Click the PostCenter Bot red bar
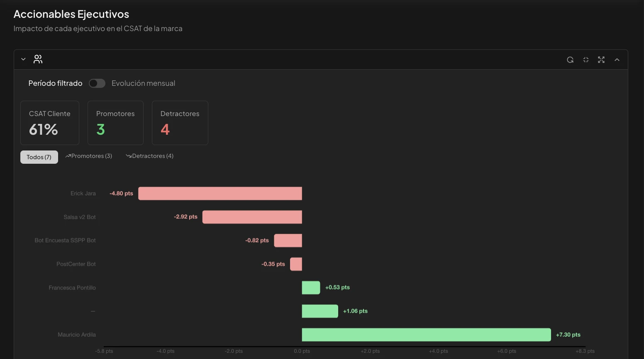The height and width of the screenshot is (359, 644). coord(296,264)
